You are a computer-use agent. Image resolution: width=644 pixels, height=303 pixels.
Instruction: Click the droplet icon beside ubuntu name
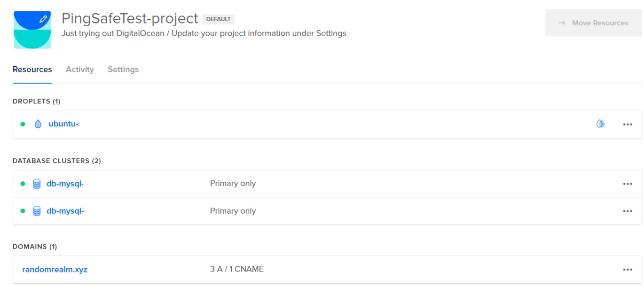point(38,124)
